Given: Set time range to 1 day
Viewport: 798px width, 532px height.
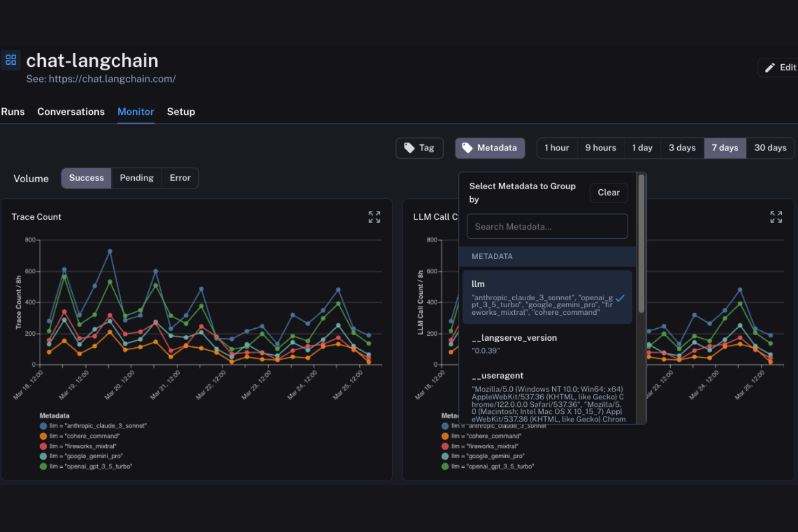Looking at the screenshot, I should 642,148.
